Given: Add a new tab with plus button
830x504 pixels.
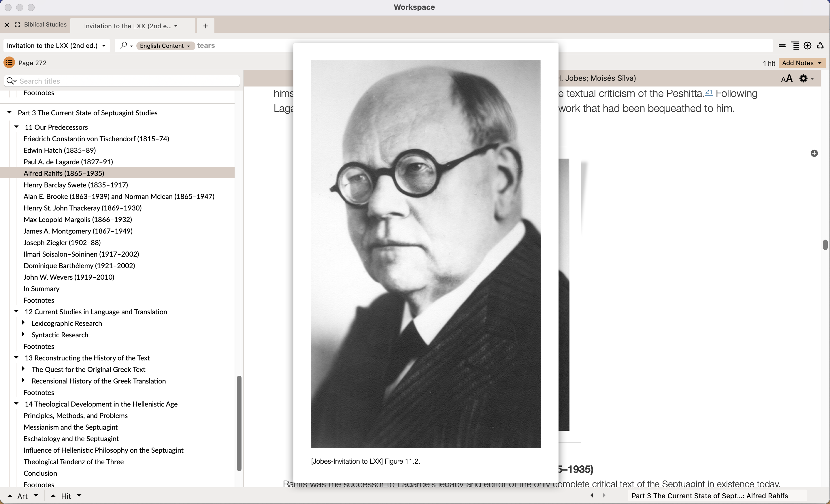Looking at the screenshot, I should pos(206,26).
